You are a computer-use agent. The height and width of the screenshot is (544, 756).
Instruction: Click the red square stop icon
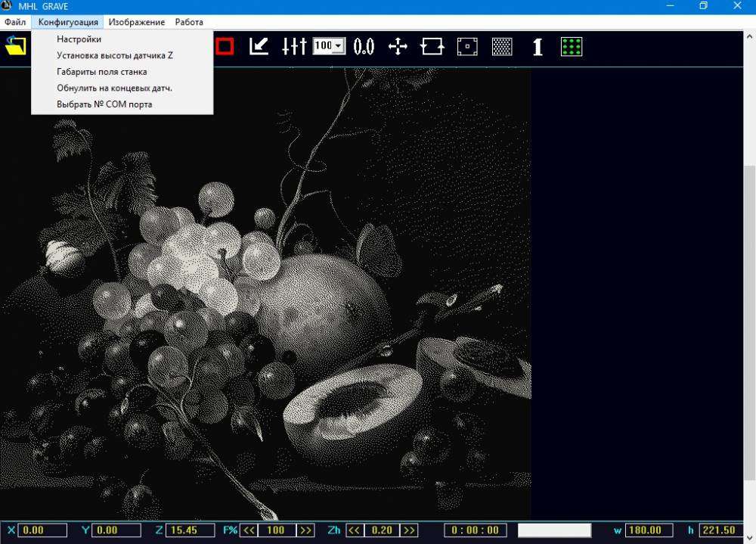click(x=224, y=47)
